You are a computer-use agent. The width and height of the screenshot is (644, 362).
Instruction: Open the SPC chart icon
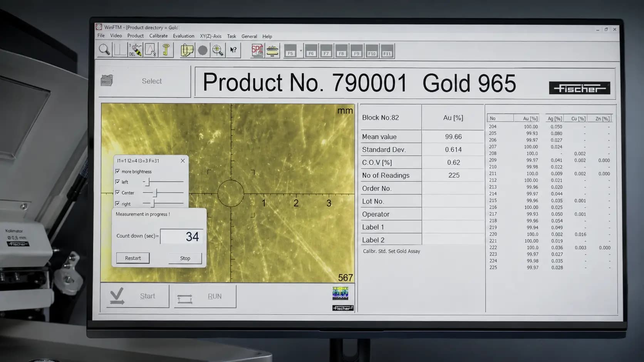[257, 50]
